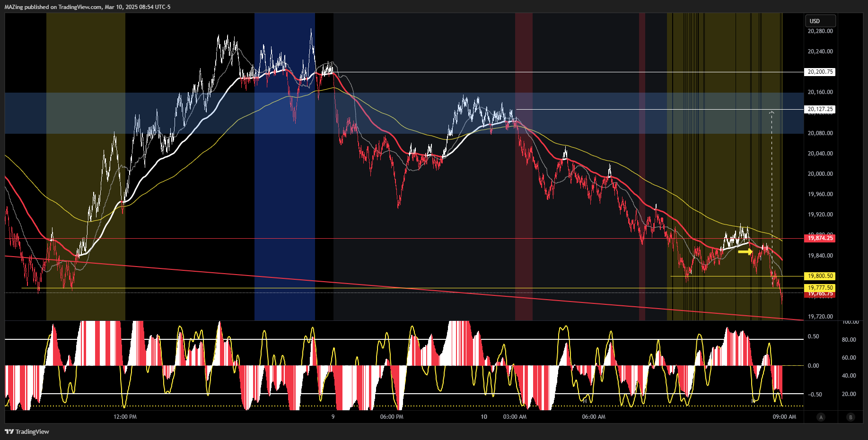
Task: Click the 06:00 AM time label
Action: 594,417
